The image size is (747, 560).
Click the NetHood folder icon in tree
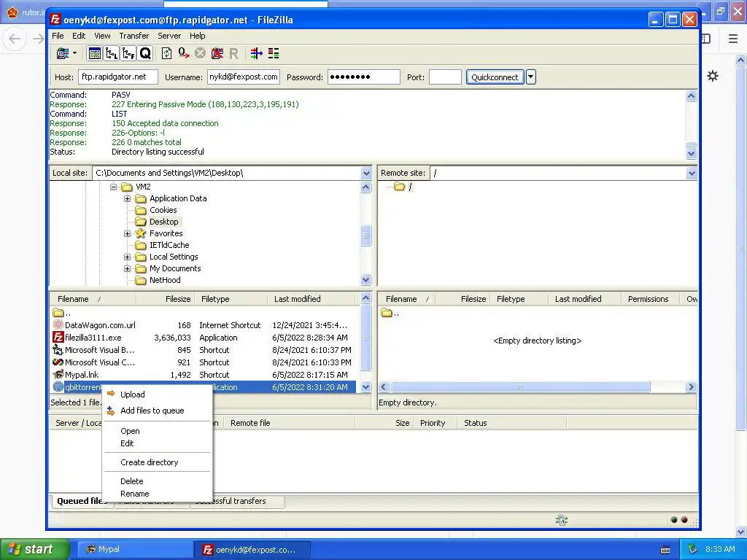click(140, 280)
